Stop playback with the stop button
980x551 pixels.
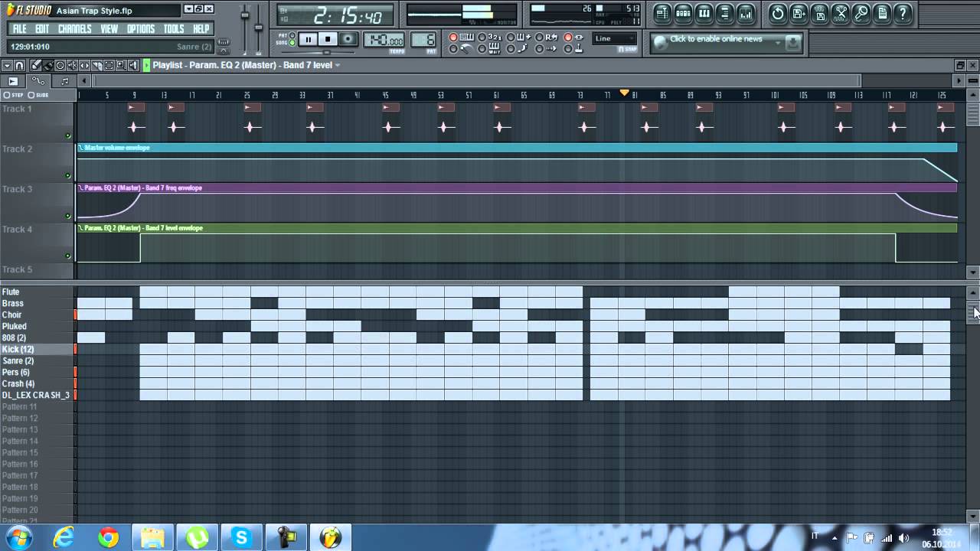(x=328, y=39)
